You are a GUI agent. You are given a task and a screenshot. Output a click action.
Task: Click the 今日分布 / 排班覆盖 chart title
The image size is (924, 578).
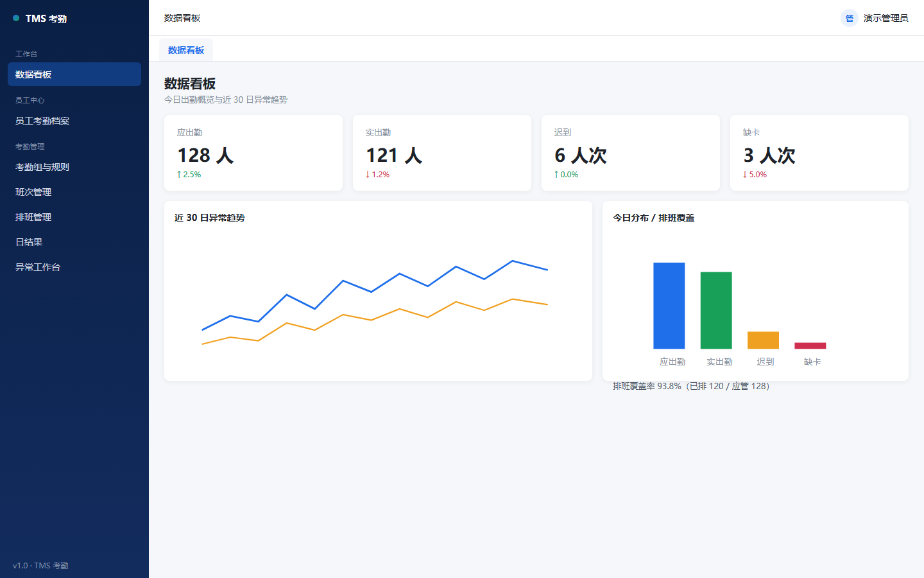(x=653, y=218)
